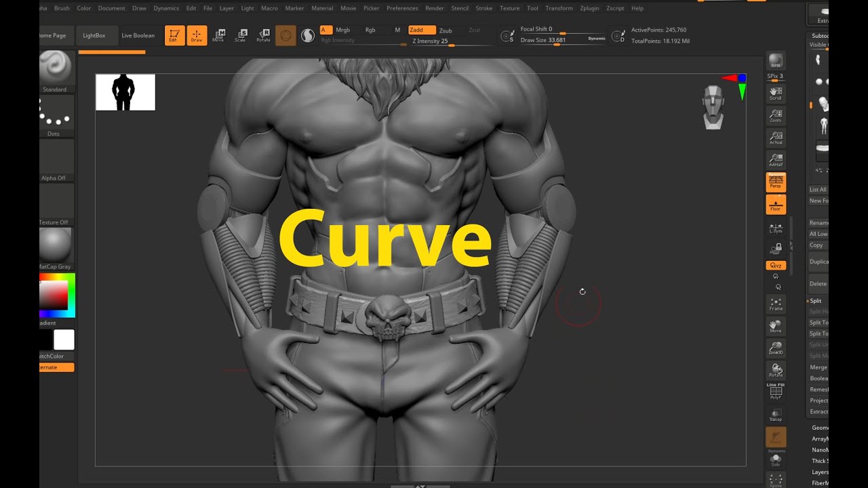Activate the Draw mode button
868x488 pixels.
click(x=197, y=35)
